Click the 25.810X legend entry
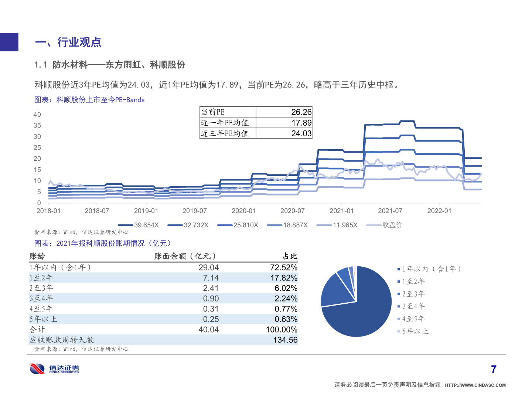Viewport: 532px width, 399px height. [x=238, y=225]
